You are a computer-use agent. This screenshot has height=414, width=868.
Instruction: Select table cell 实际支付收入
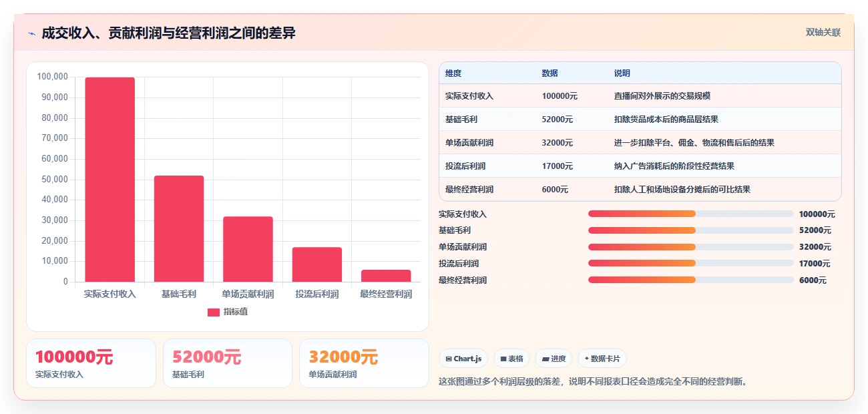pos(469,96)
